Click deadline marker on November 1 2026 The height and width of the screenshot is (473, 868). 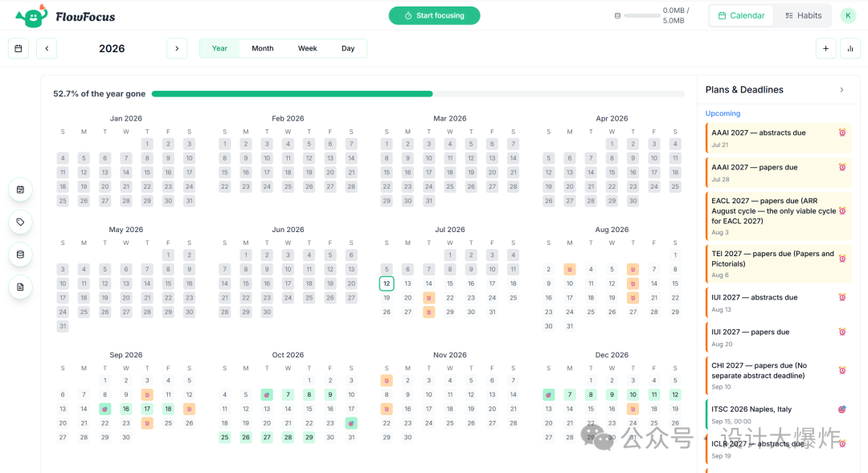(x=387, y=381)
